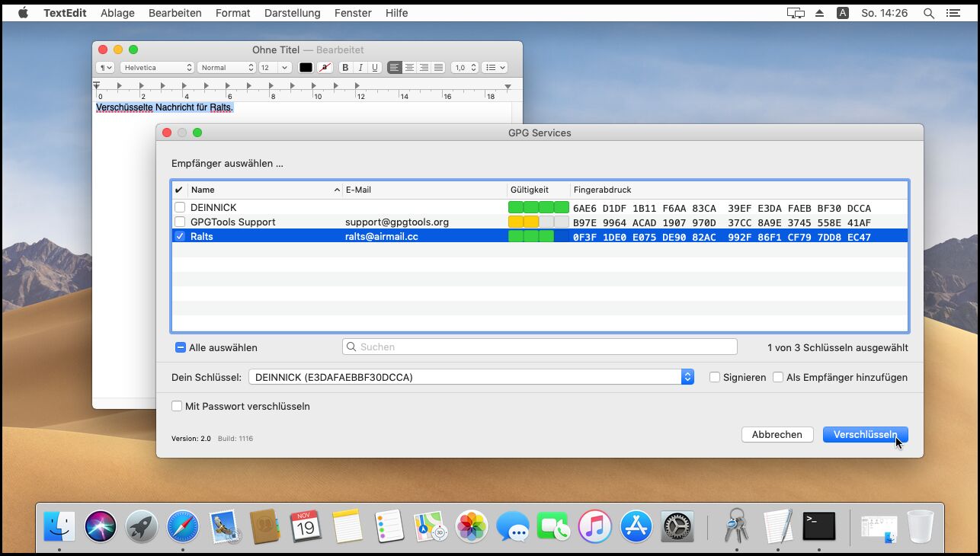Enable the Signieren checkbox

(715, 377)
